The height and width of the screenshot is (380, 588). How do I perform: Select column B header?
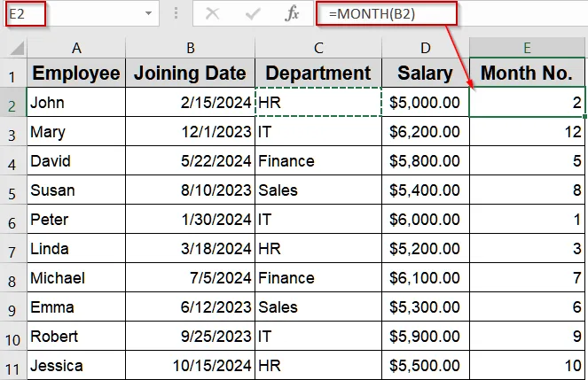[x=190, y=48]
